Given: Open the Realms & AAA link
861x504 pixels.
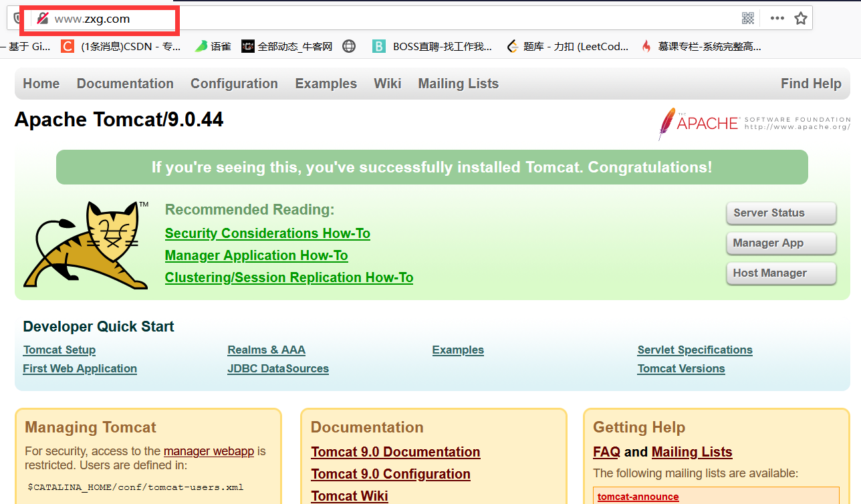Looking at the screenshot, I should click(266, 350).
